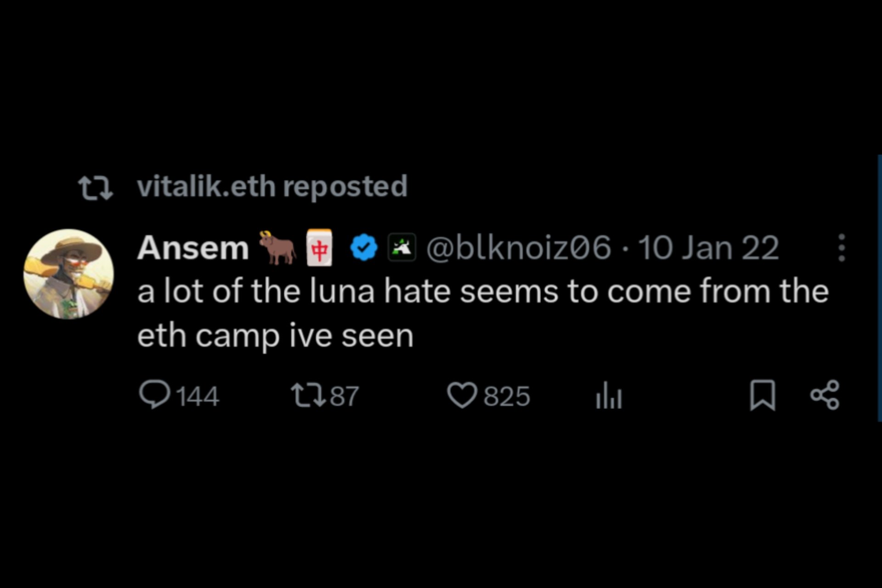Click the 144 replies count

point(198,396)
